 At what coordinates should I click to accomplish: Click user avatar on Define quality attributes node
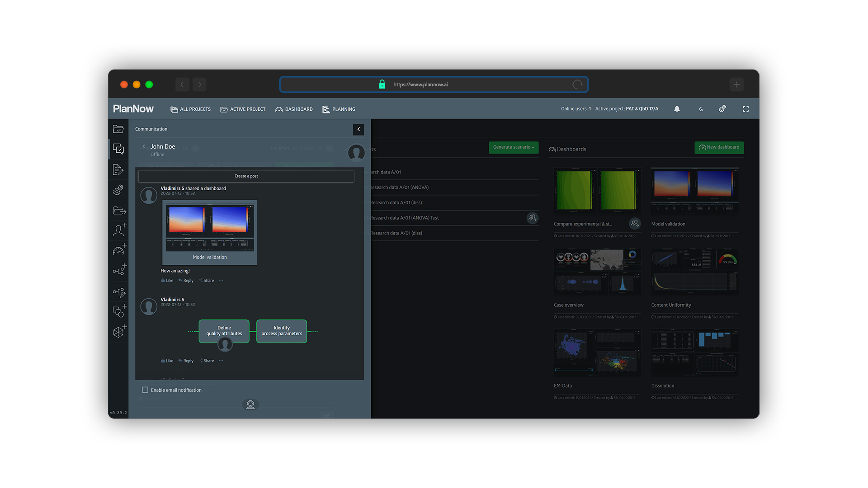(x=225, y=345)
